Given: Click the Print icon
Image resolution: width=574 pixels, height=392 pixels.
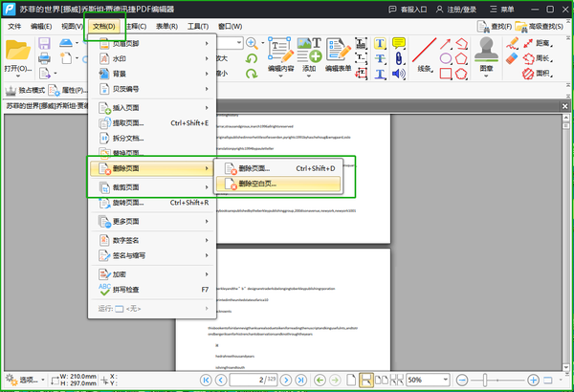Looking at the screenshot, I should click(x=44, y=58).
